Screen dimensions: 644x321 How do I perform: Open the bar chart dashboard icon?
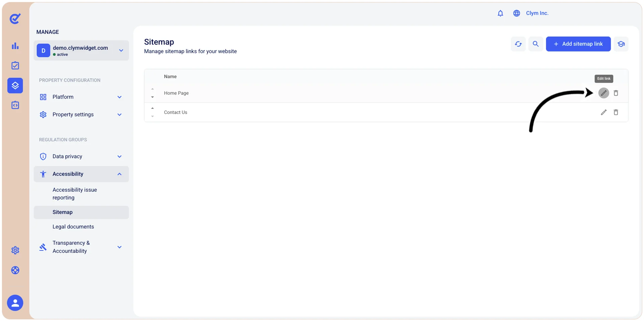(15, 46)
